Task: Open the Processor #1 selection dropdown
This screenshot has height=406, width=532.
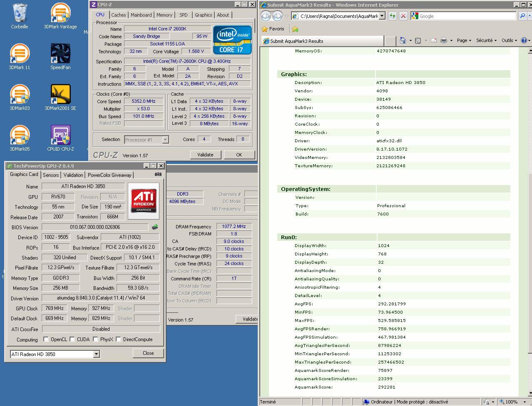Action: (x=165, y=140)
